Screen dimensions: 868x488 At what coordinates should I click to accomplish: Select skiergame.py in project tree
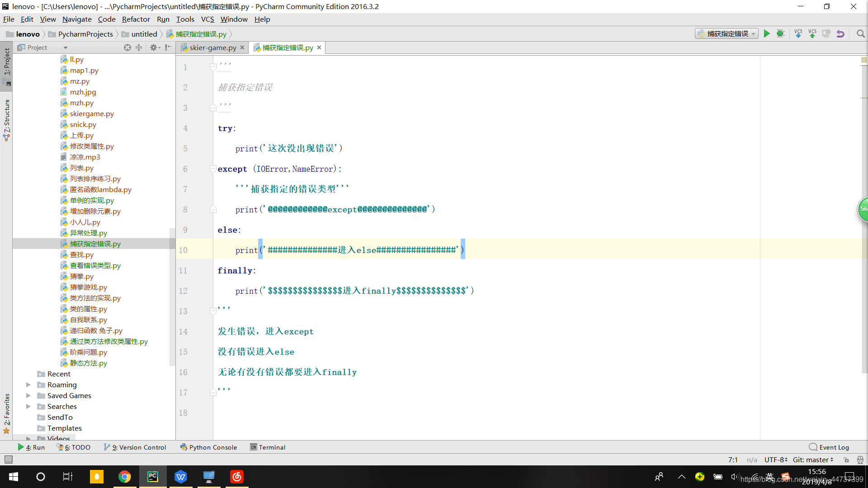pos(92,113)
